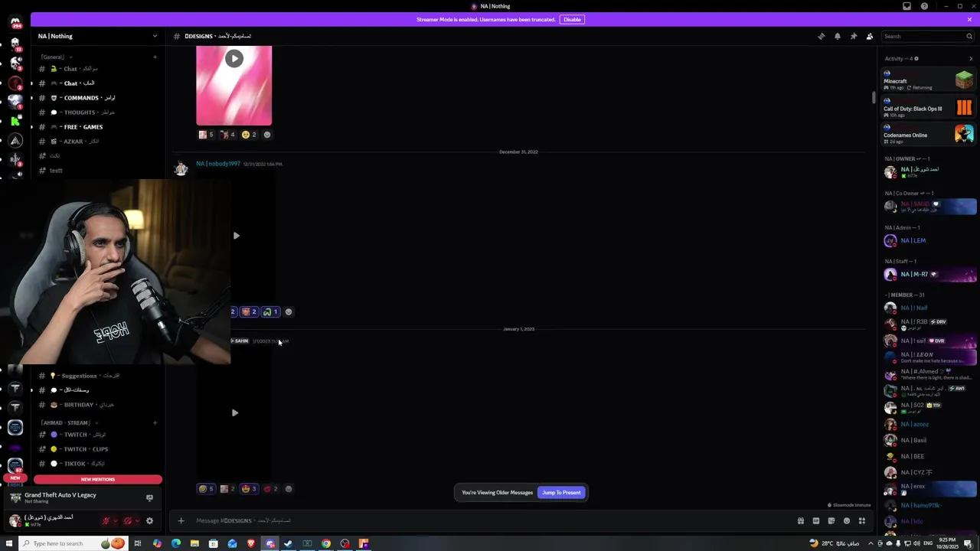Click in the Search field
This screenshot has height=551, width=980.
click(927, 36)
